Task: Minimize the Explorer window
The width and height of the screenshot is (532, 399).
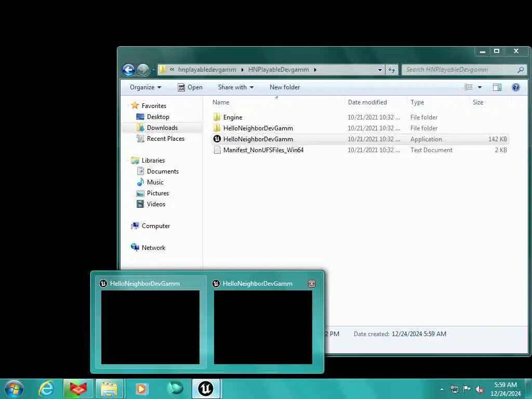Action: coord(483,51)
